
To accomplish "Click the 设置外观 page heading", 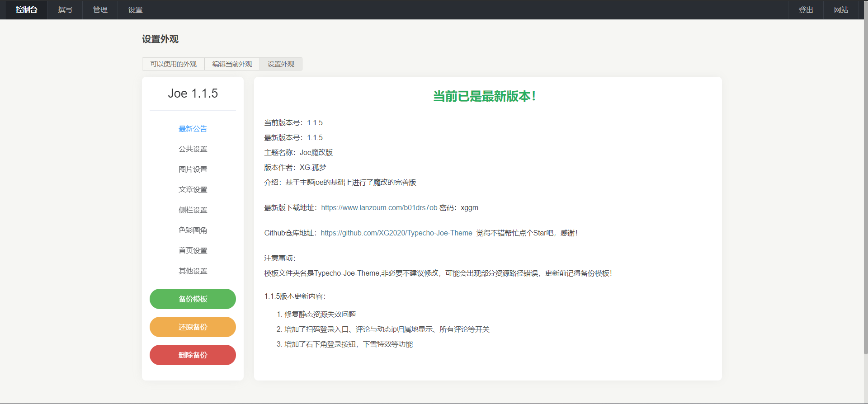I will click(160, 39).
